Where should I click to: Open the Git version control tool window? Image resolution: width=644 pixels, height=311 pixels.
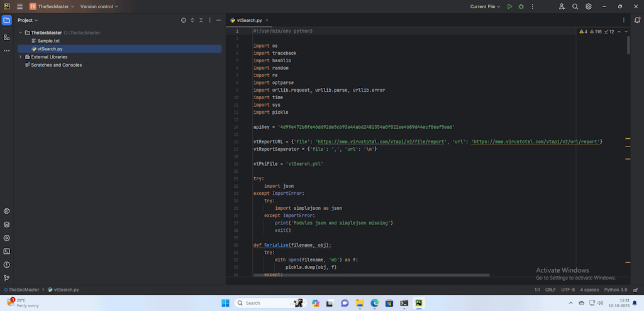(6, 278)
